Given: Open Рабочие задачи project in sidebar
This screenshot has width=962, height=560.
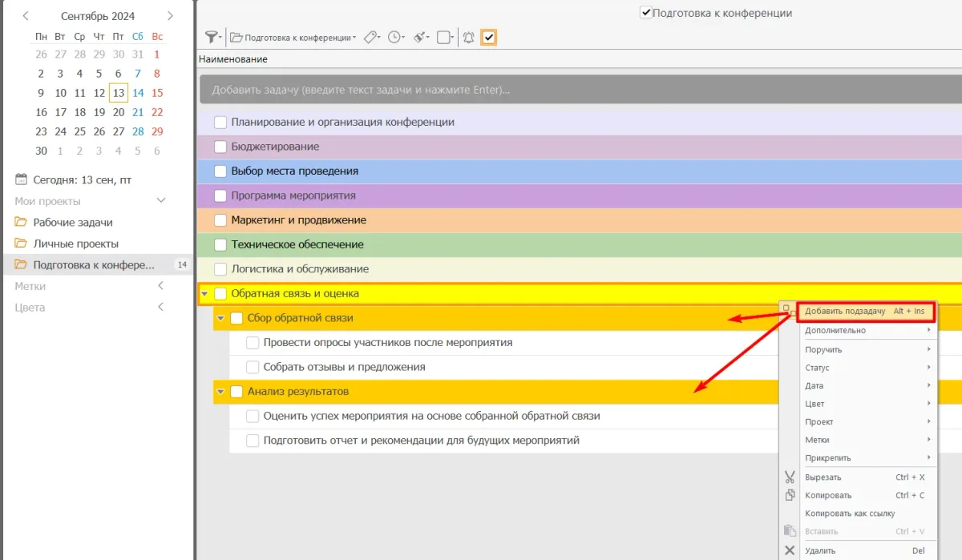Looking at the screenshot, I should click(72, 223).
